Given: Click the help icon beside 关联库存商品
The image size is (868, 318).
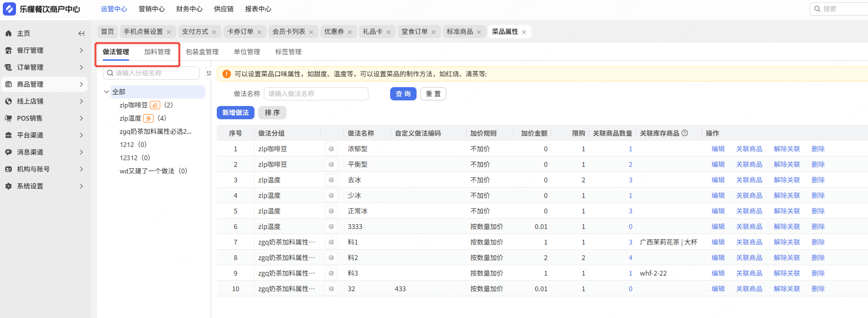Looking at the screenshot, I should [x=685, y=133].
